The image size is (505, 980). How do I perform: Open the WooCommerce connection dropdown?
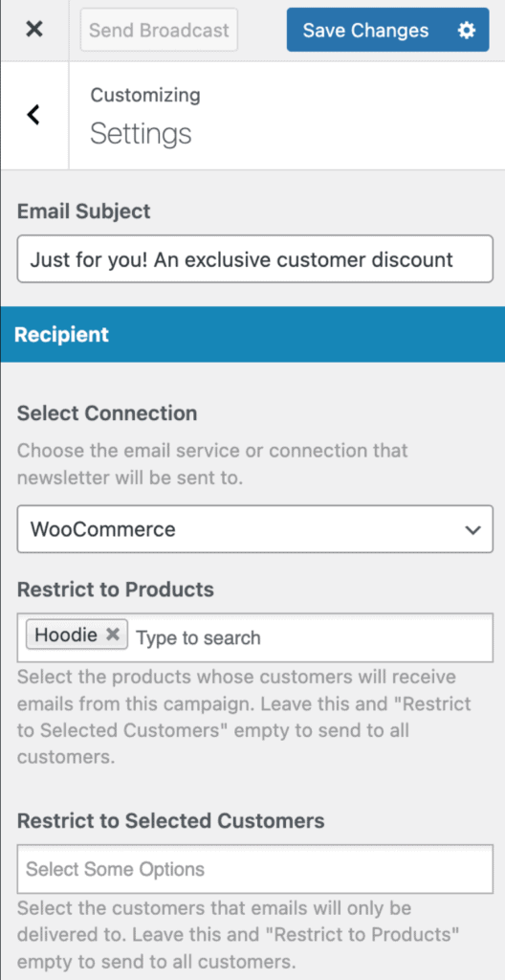[255, 529]
